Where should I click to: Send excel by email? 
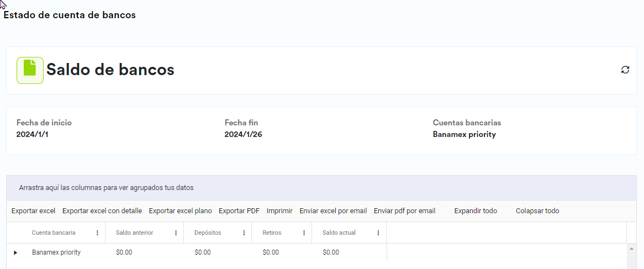[333, 211]
